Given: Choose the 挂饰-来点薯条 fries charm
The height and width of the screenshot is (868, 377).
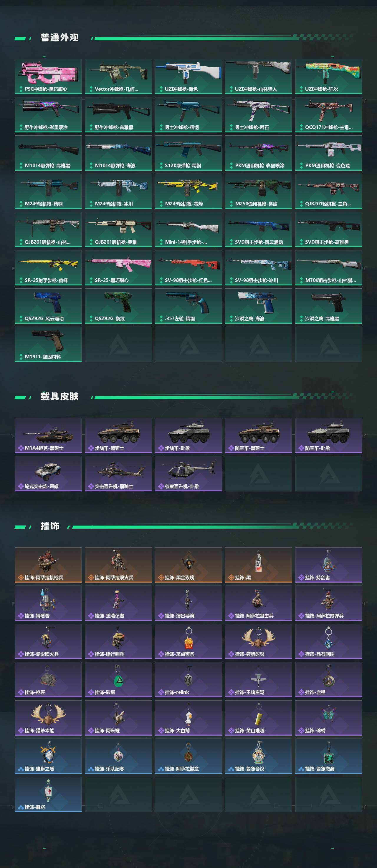Looking at the screenshot, I should pyautogui.click(x=188, y=641).
